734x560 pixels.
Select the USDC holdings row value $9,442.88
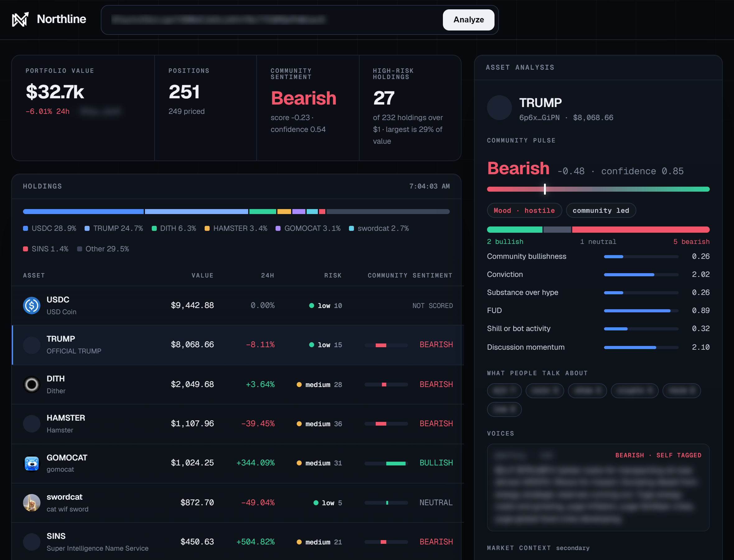[192, 305]
